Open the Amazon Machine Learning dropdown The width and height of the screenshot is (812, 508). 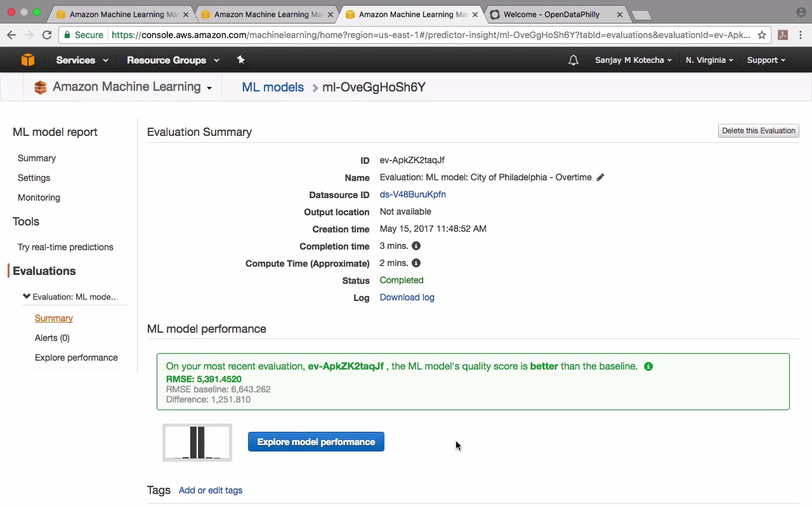(132, 87)
